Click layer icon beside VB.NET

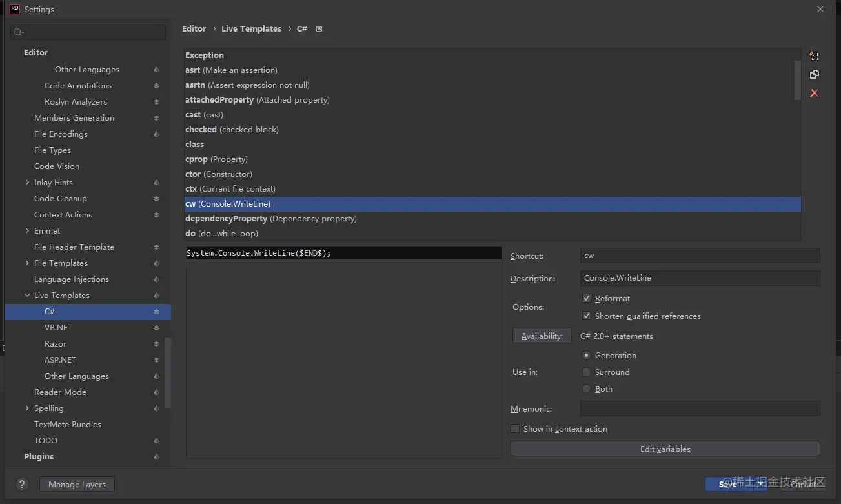[x=156, y=328]
